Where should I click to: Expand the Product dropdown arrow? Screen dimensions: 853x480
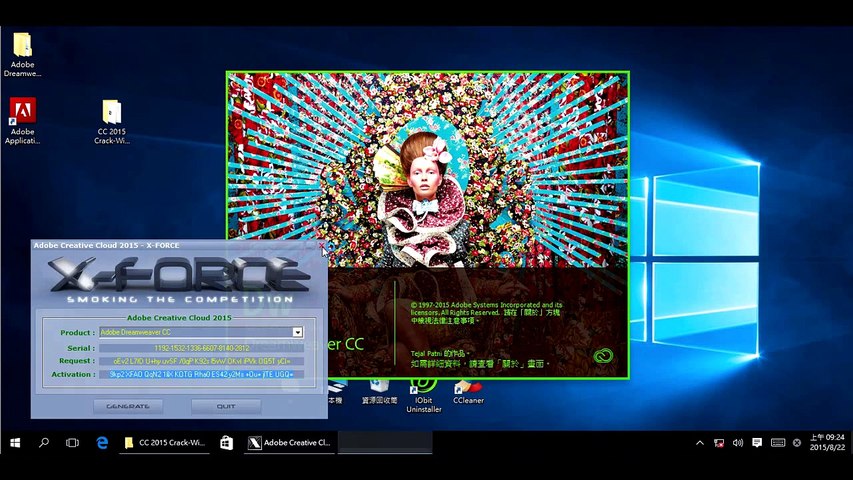298,332
